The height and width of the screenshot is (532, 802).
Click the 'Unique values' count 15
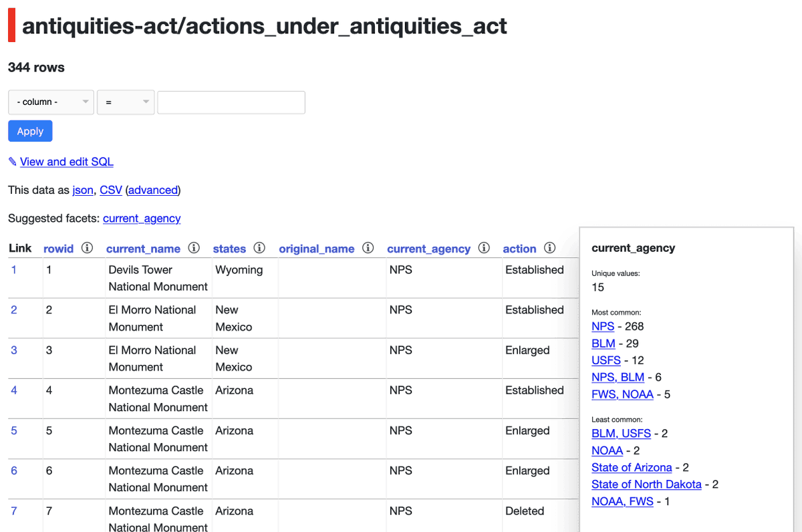coord(597,287)
